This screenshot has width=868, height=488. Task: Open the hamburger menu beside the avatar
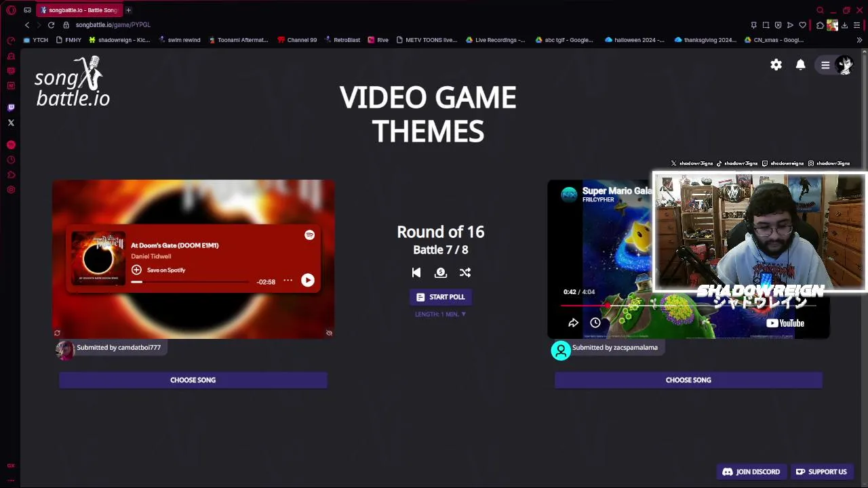click(x=825, y=65)
